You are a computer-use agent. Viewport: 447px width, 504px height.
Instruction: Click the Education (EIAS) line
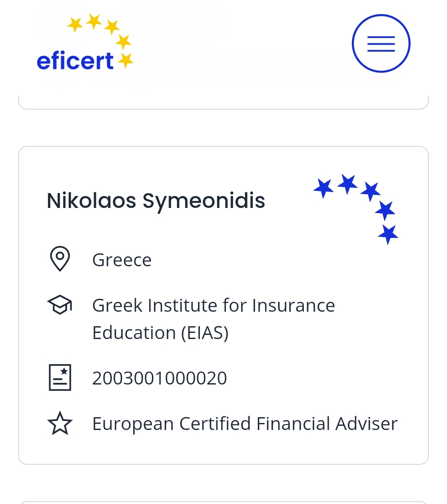(161, 333)
